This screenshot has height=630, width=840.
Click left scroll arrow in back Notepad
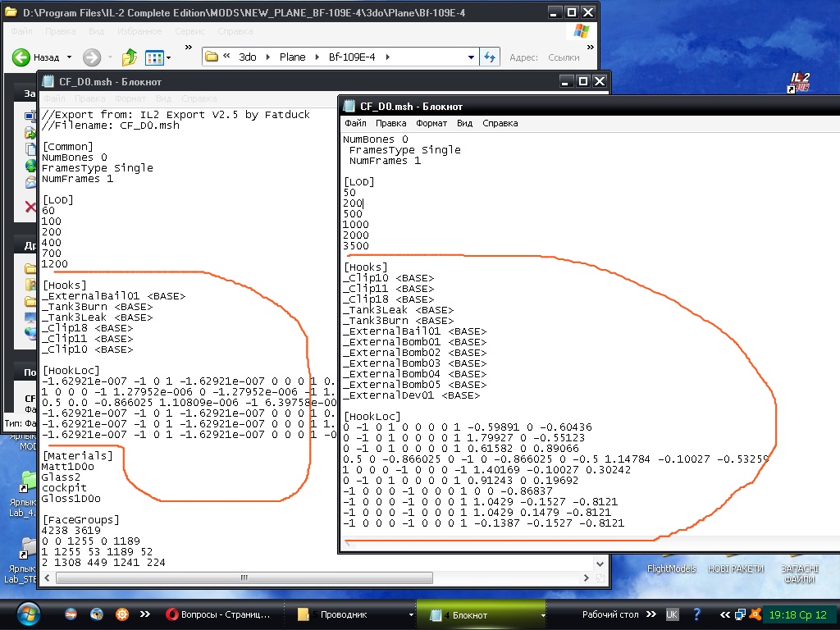(x=47, y=578)
